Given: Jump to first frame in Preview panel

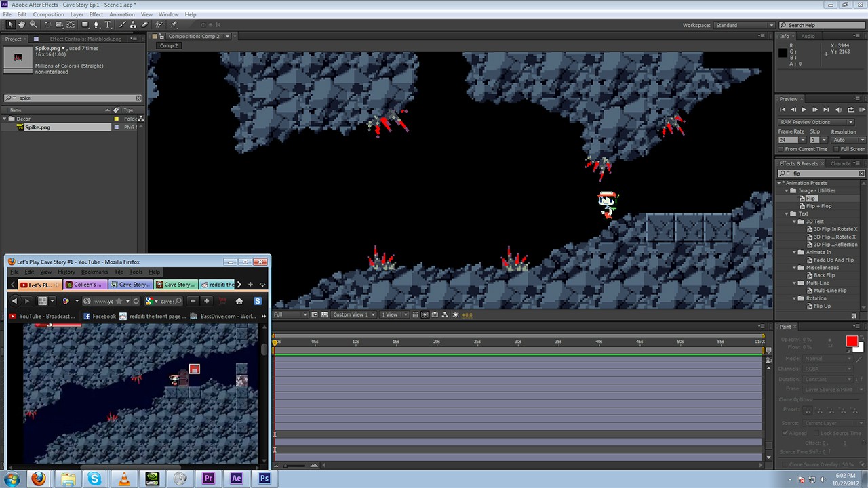Looking at the screenshot, I should pyautogui.click(x=783, y=110).
